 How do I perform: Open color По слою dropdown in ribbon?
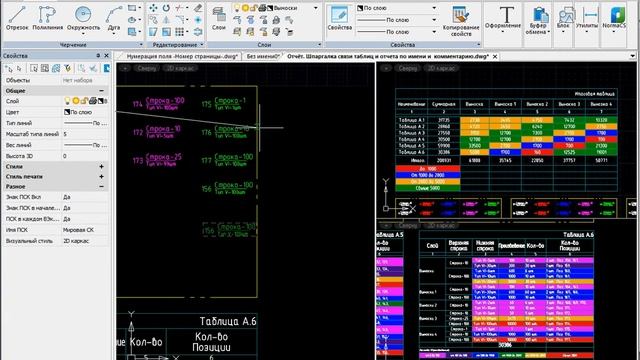(x=433, y=8)
